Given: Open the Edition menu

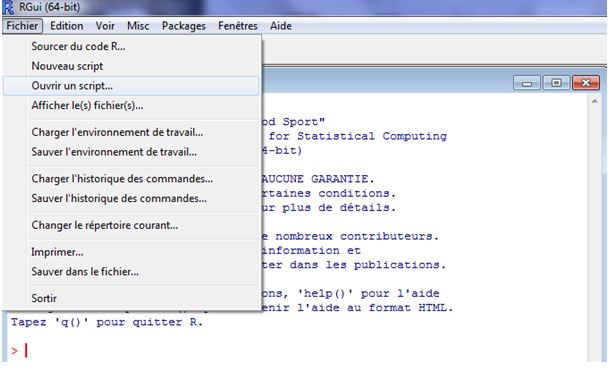Looking at the screenshot, I should tap(67, 26).
